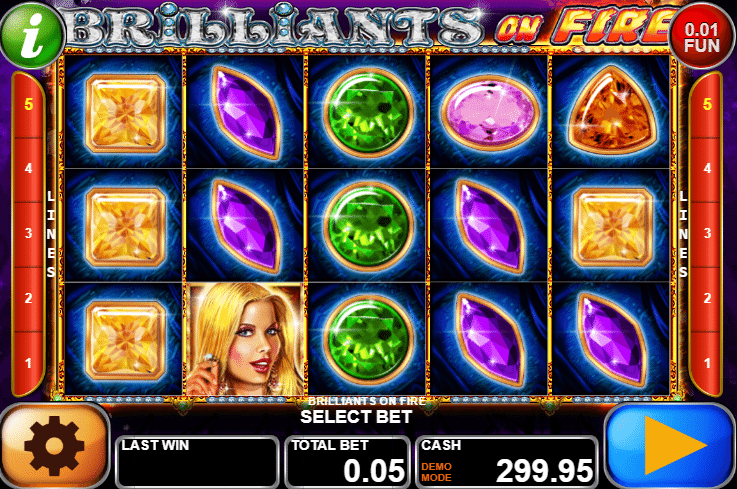Open the green info paytable button
Image resolution: width=737 pixels, height=489 pixels.
[x=32, y=35]
